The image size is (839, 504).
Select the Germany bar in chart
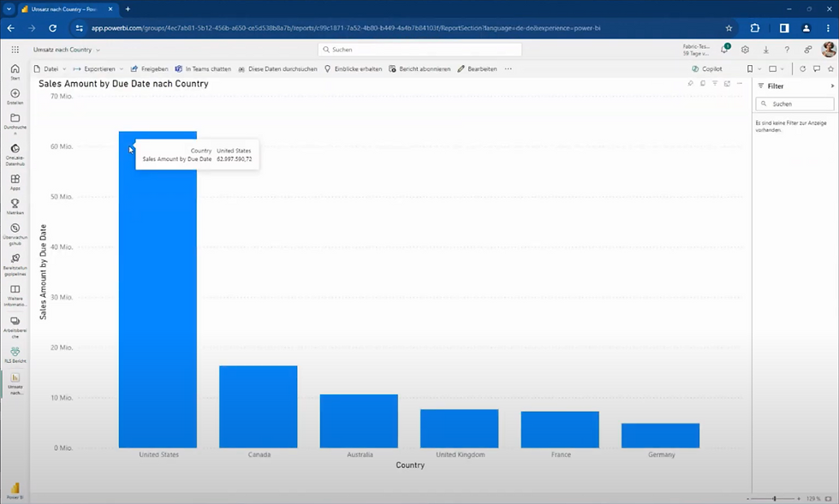[661, 436]
